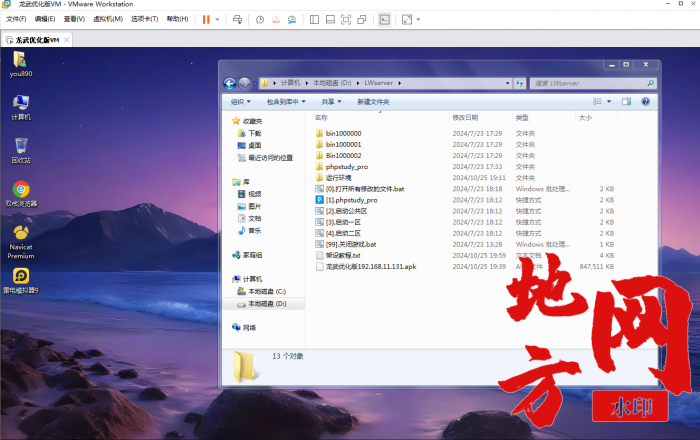Close the 龙武优化版VM tab
700x440 pixels.
[x=67, y=40]
